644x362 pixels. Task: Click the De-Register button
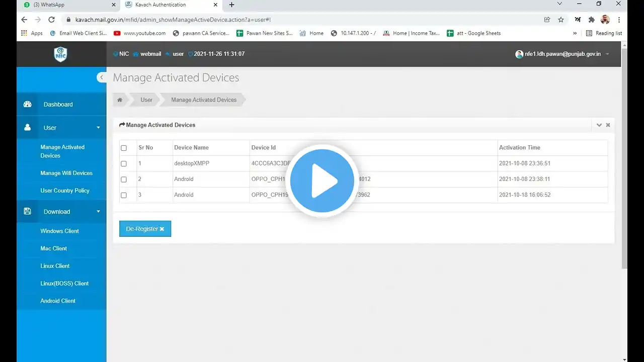(x=145, y=229)
